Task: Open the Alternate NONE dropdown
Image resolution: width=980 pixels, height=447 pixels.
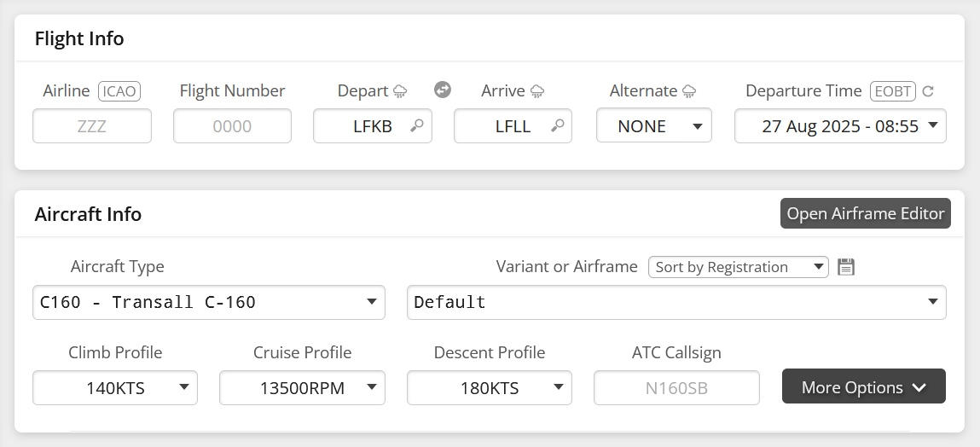Action: tap(653, 126)
